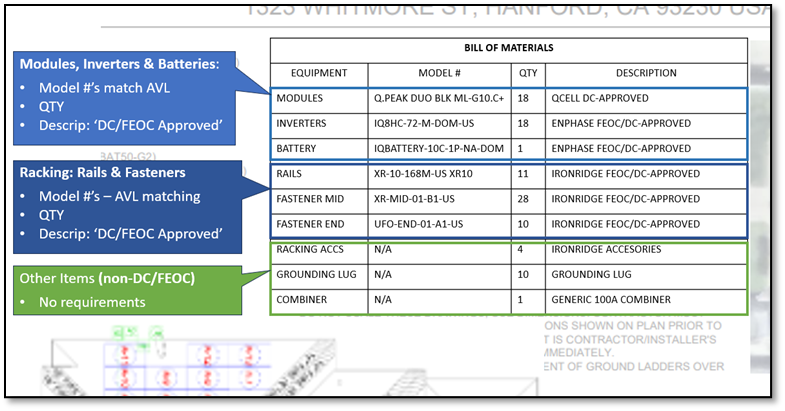Click the MODULES equipment cell
The width and height of the screenshot is (785, 411).
click(x=300, y=98)
